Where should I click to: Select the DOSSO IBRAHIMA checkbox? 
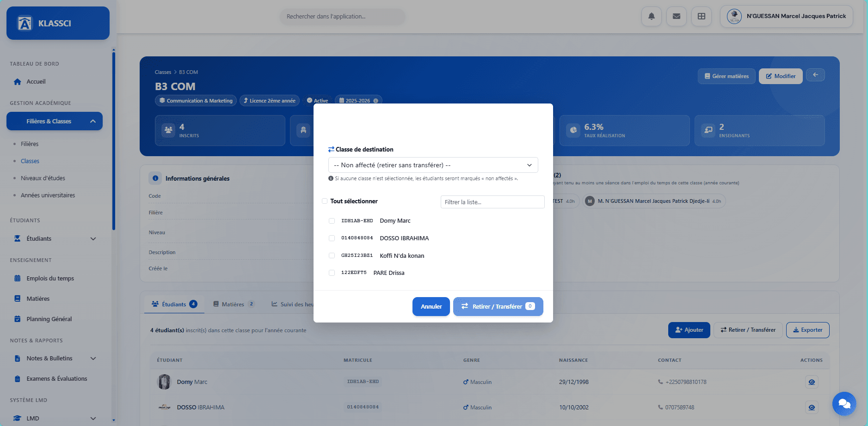click(x=332, y=238)
